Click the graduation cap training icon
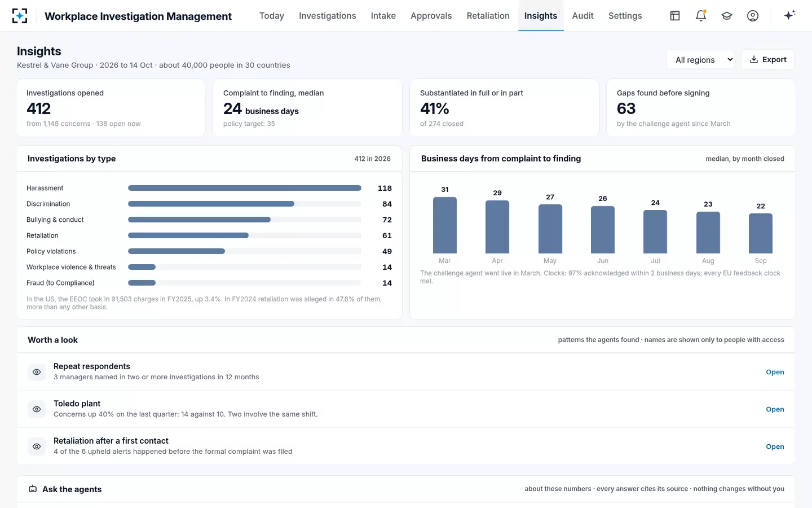The image size is (812, 508). tap(727, 16)
